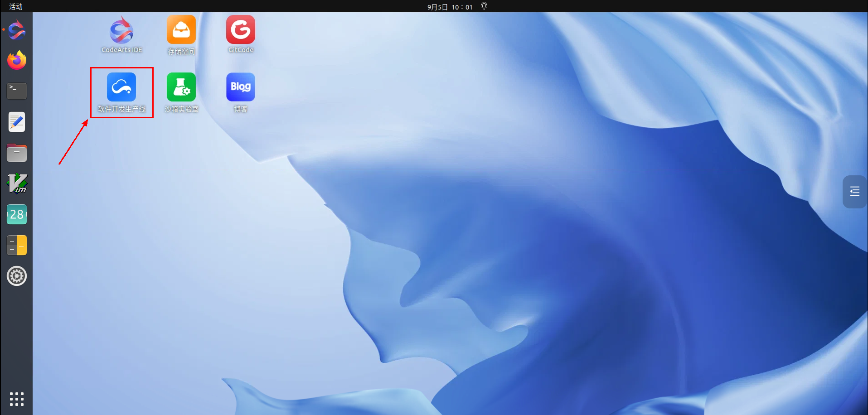Open the text editor in the dock
The image size is (868, 415).
pos(17,122)
